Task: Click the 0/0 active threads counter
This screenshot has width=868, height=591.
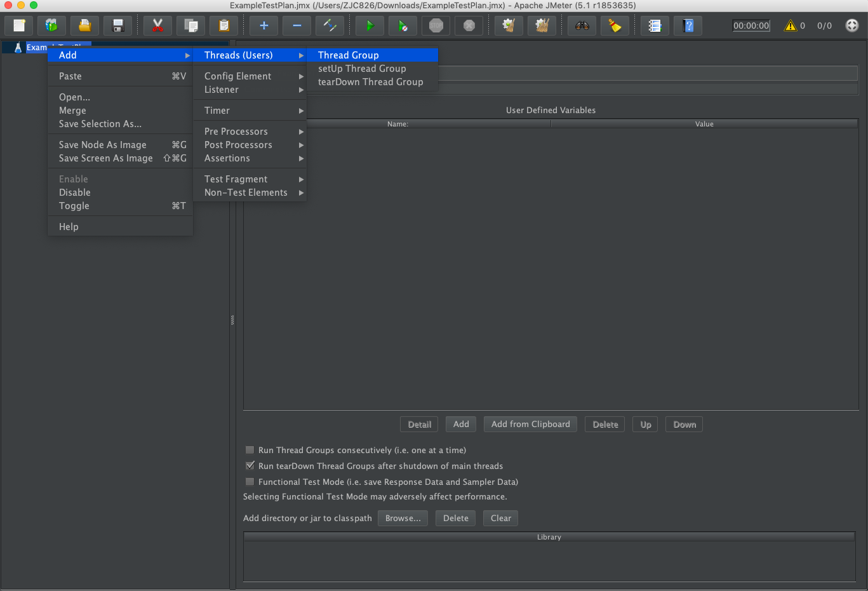Action: point(824,25)
